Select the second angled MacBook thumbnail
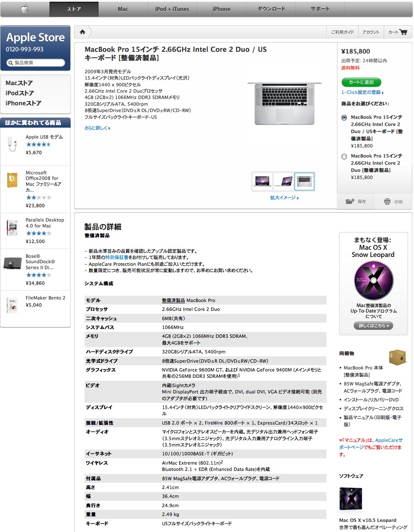 click(283, 181)
